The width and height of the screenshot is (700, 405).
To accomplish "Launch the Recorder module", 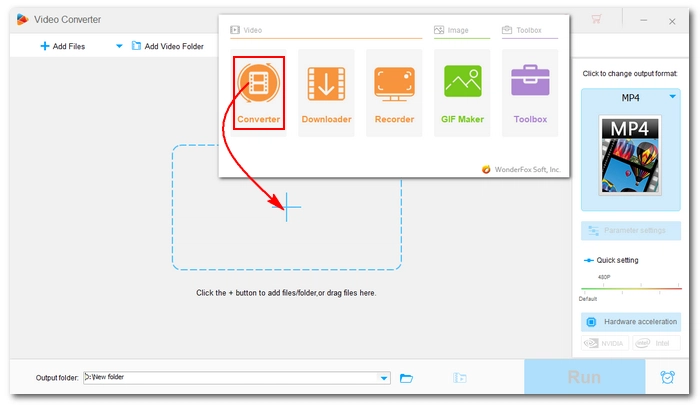I will 394,93.
